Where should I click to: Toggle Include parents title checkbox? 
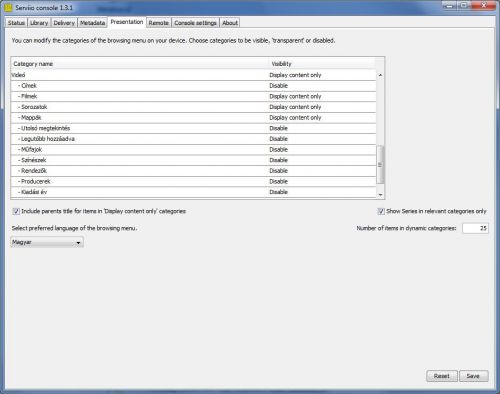point(16,211)
